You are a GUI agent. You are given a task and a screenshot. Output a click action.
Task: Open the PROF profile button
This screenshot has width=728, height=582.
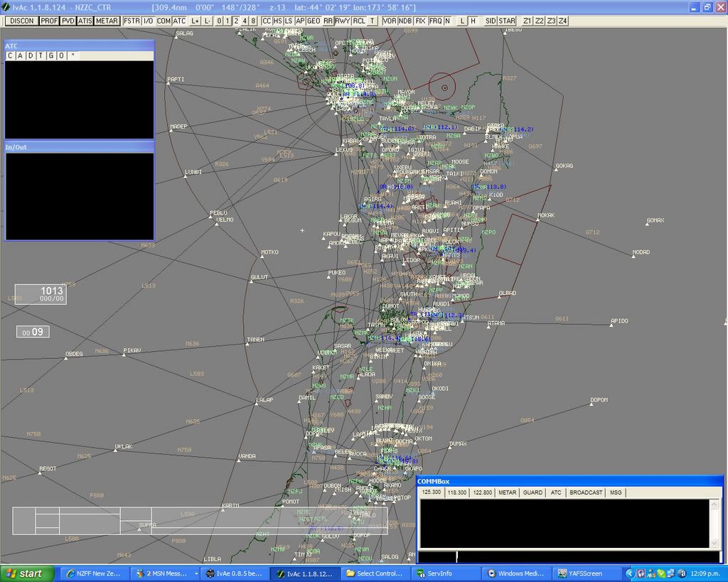[49, 21]
